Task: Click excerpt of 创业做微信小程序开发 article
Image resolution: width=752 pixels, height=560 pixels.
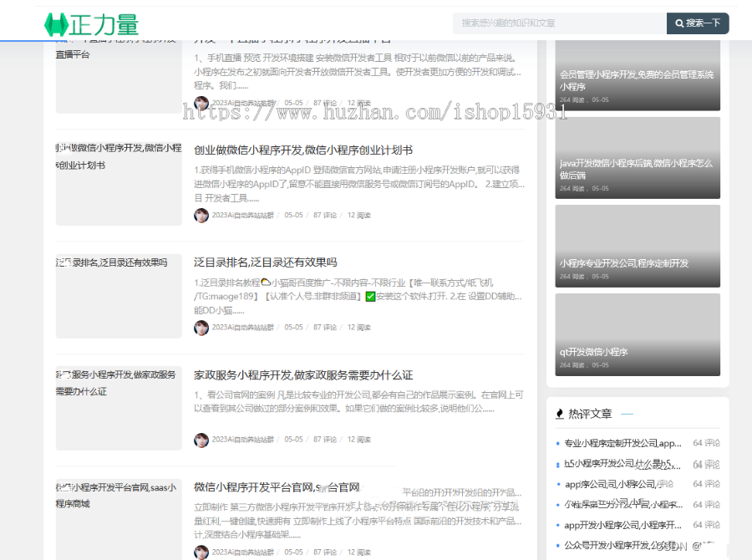Action: click(359, 184)
